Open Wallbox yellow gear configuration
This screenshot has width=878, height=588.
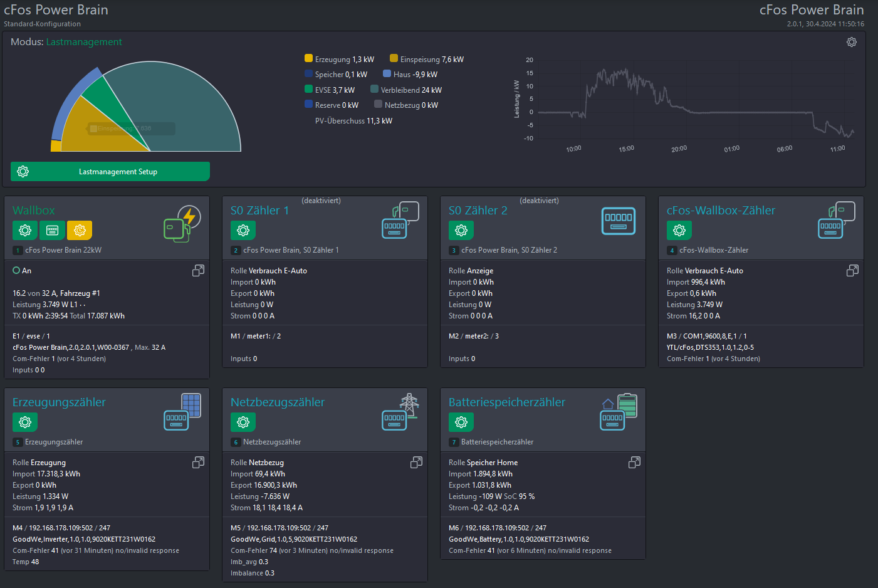point(80,230)
